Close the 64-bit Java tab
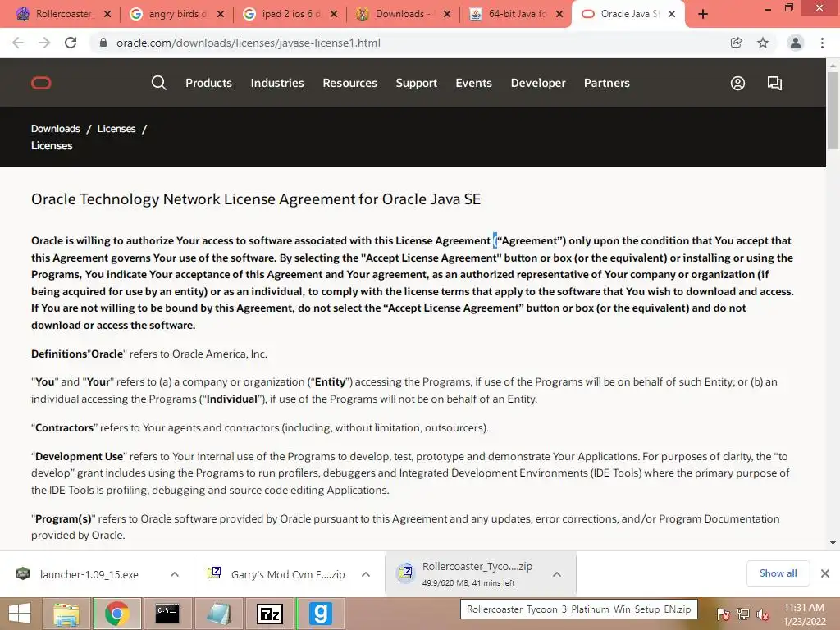840x630 pixels. [559, 14]
